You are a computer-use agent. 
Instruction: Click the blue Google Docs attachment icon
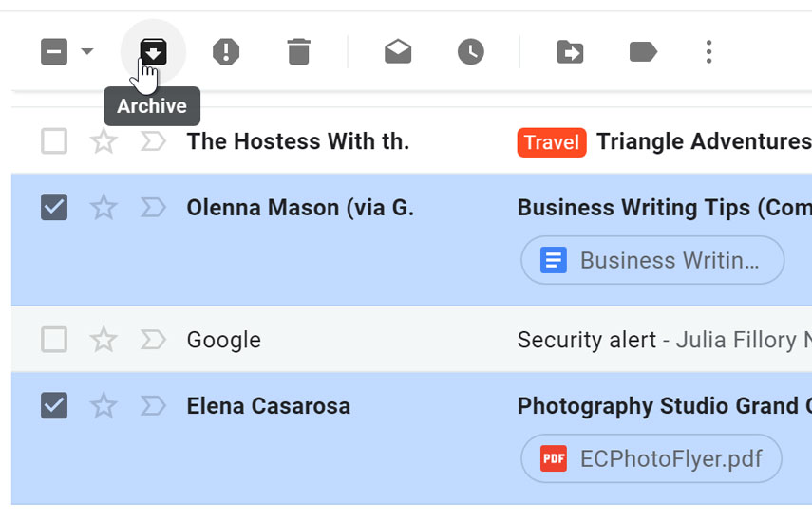[x=554, y=260]
